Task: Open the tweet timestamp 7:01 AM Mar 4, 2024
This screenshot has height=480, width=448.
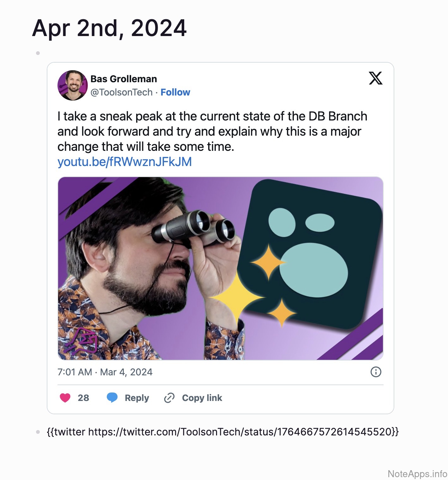Action: coord(105,372)
